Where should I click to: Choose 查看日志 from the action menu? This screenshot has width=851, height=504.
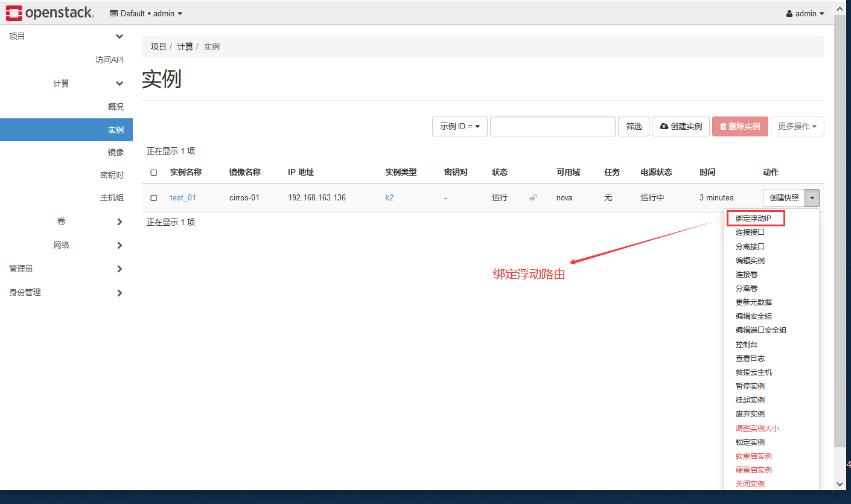pos(750,358)
